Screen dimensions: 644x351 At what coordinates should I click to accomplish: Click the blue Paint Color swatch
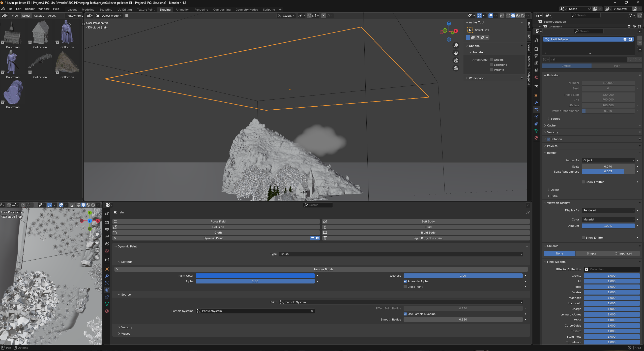pos(255,276)
